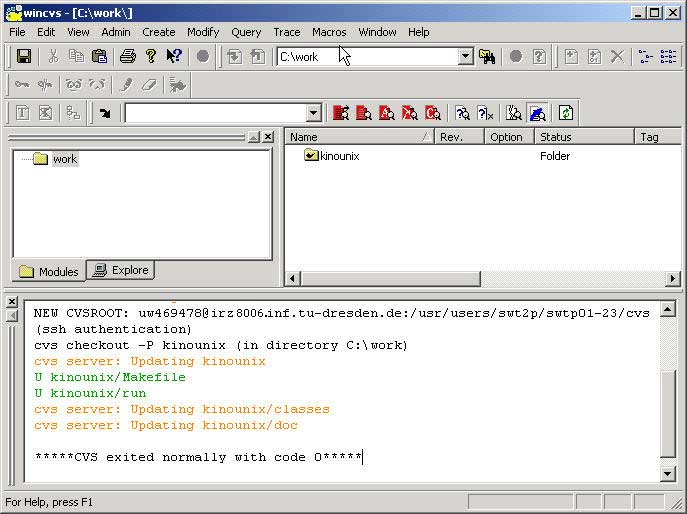Click the context Help pointer icon

point(174,57)
